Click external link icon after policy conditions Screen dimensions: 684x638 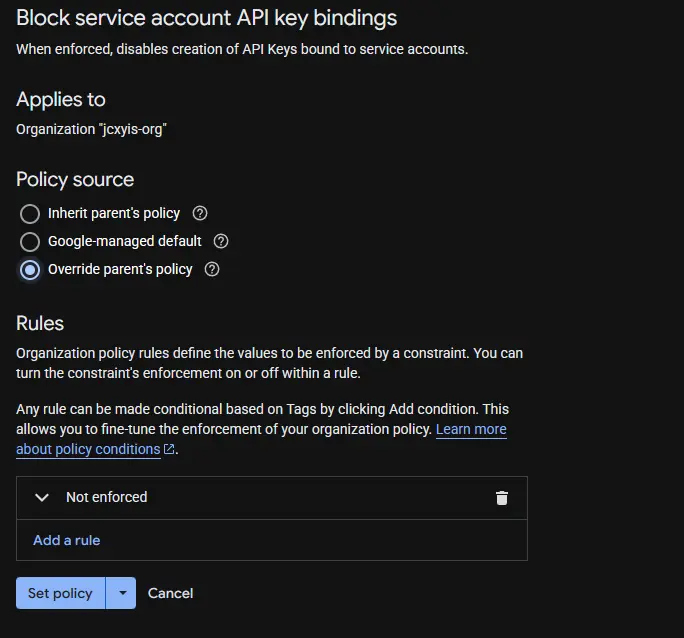point(169,450)
